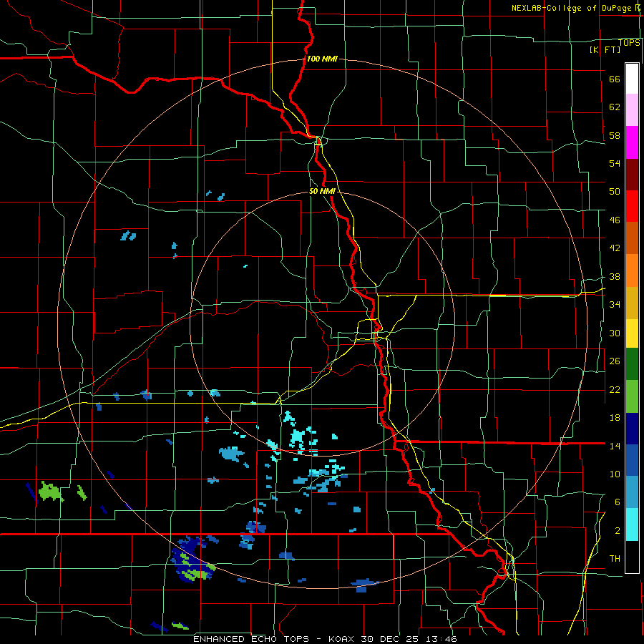Click the legend value 6 on the scale
Viewport: 644px width, 644px height.
618,502
